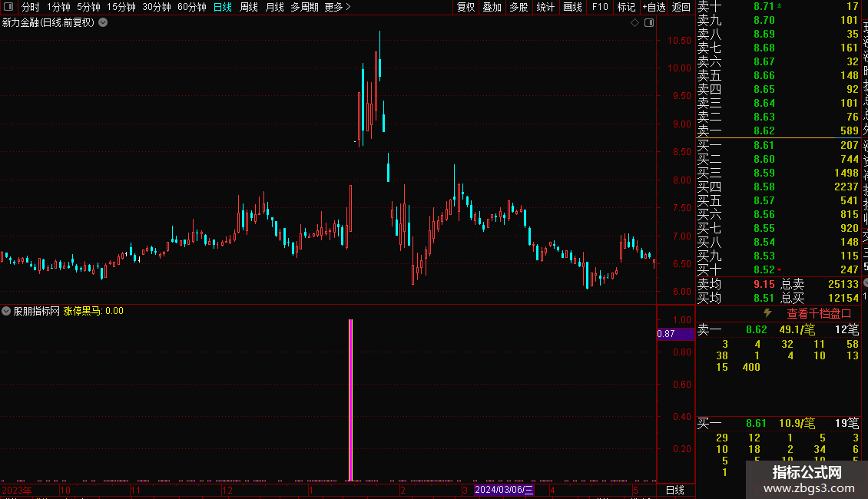Screen dimensions: 868x499
Task: Open 多周期 multi-period view
Action: coord(304,7)
